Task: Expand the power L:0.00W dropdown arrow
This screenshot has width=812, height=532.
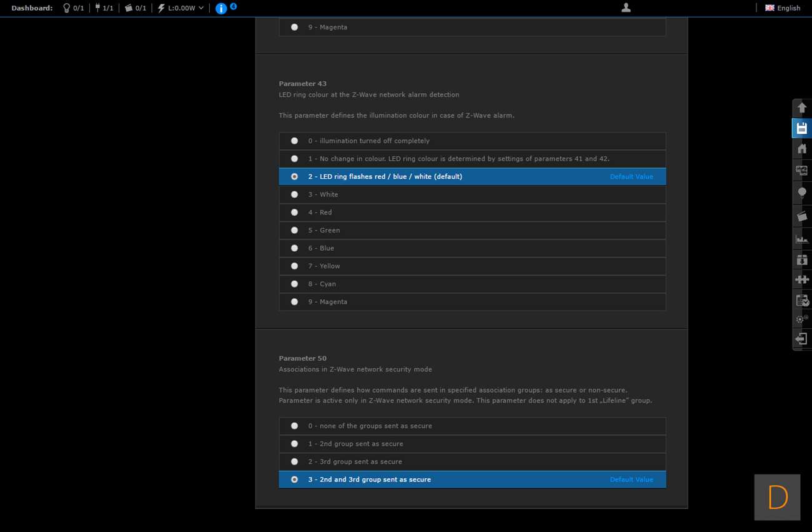Action: 201,8
